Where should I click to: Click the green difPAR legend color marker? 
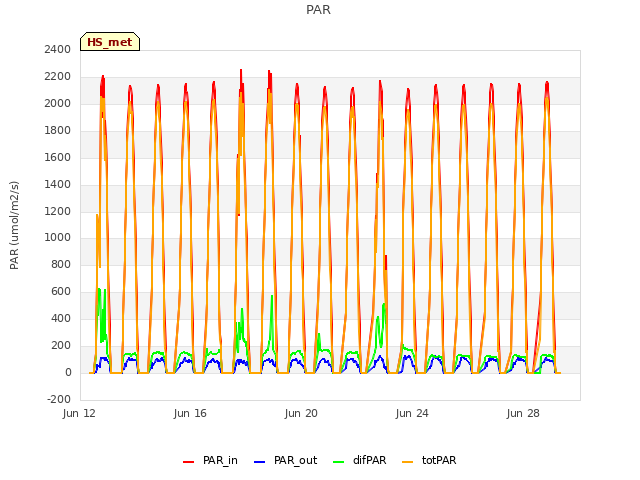click(x=338, y=462)
